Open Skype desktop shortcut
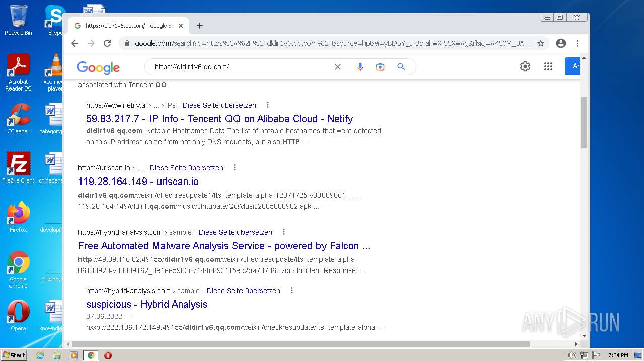This screenshot has height=362, width=644. click(54, 20)
